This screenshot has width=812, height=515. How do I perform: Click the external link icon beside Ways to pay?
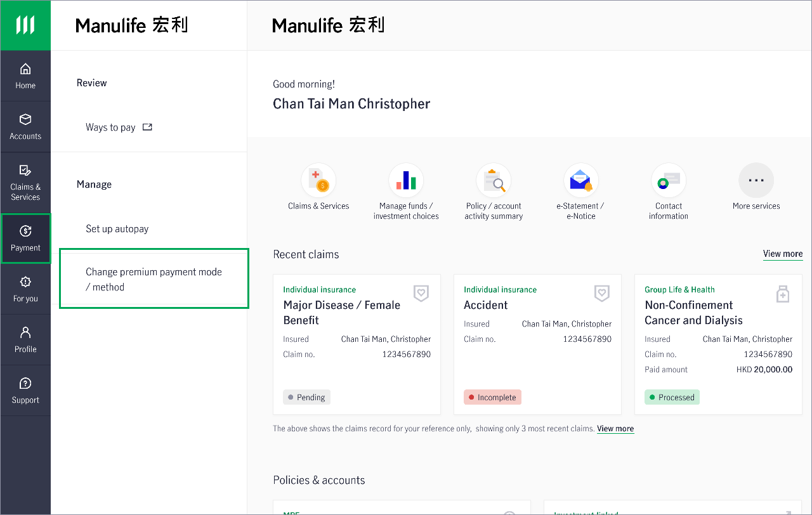[x=147, y=127]
